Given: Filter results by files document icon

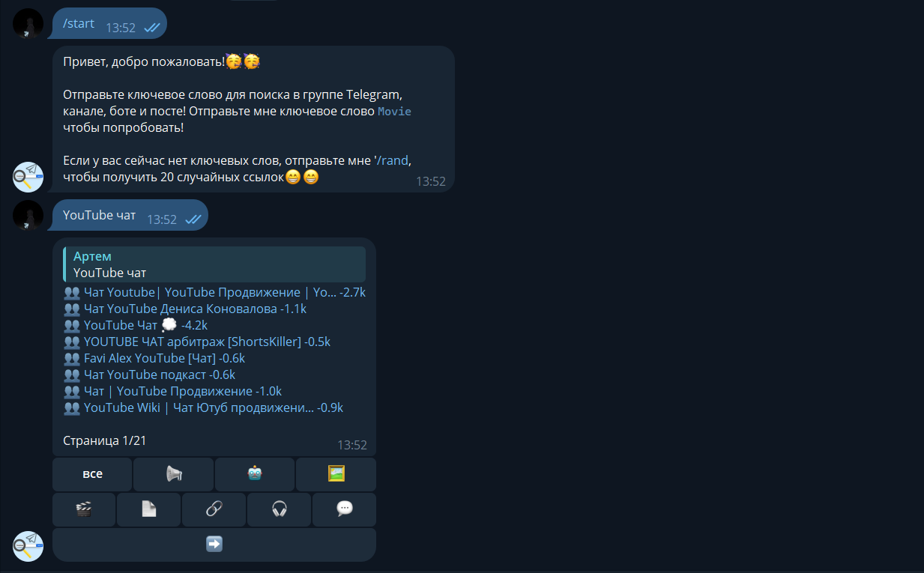Looking at the screenshot, I should 149,509.
